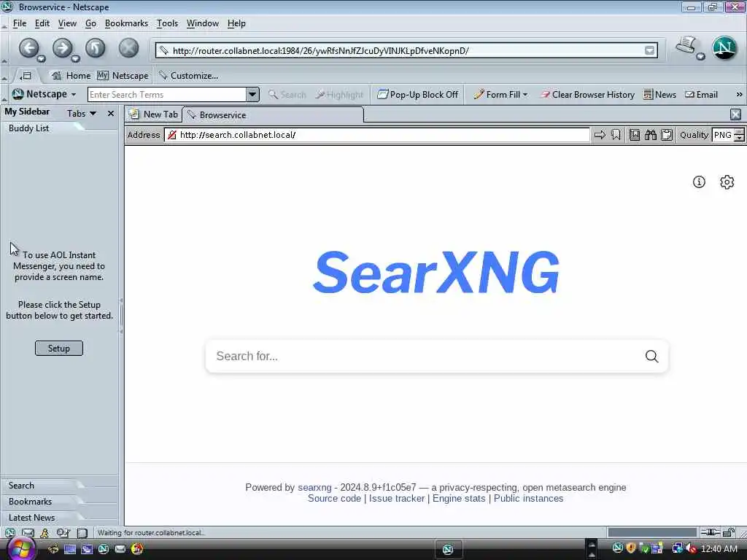Close the sidebar with the X next to Tabs
Image resolution: width=747 pixels, height=560 pixels.
111,113
